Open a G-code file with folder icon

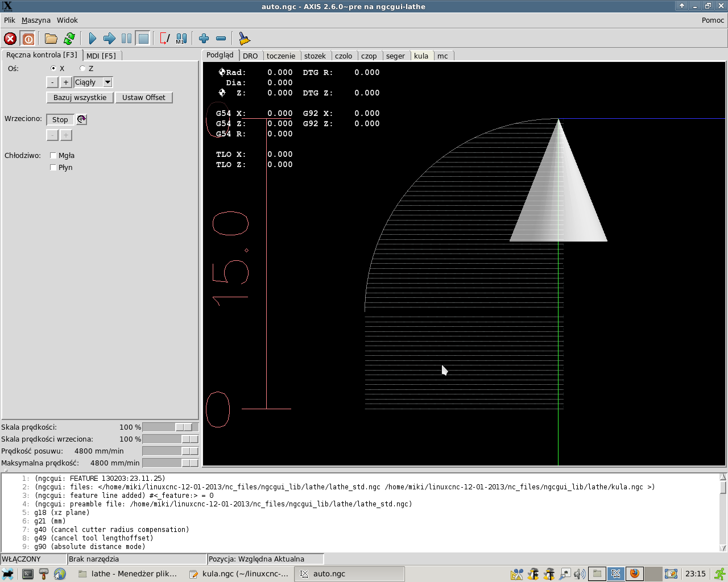click(x=51, y=39)
